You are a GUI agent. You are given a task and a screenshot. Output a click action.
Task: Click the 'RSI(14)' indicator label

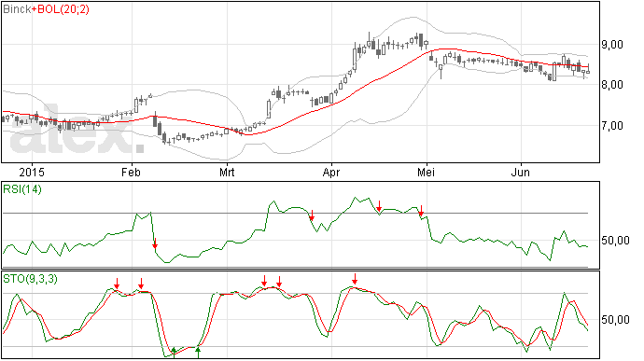tap(22, 189)
